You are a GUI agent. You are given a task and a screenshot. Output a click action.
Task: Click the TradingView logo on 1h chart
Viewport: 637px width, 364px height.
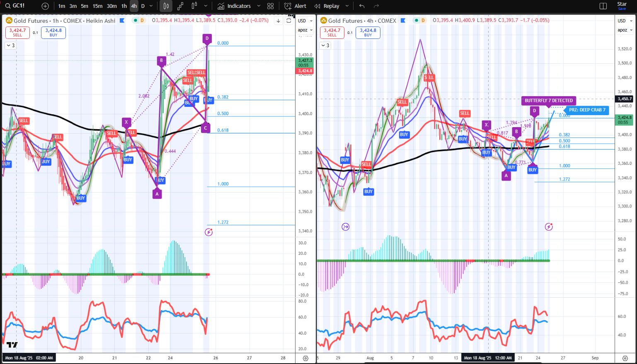coord(12,345)
